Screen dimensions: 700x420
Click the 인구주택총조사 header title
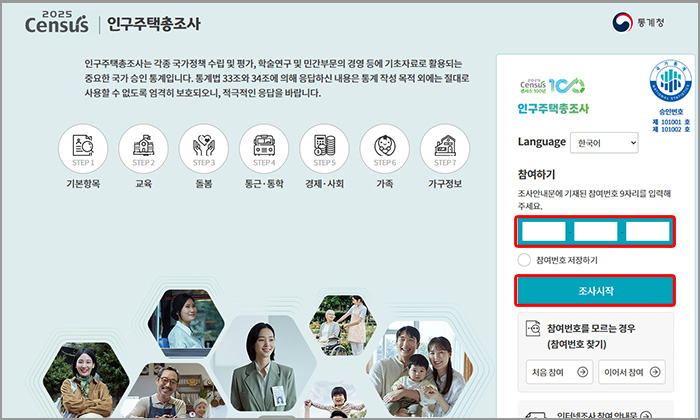[x=154, y=24]
